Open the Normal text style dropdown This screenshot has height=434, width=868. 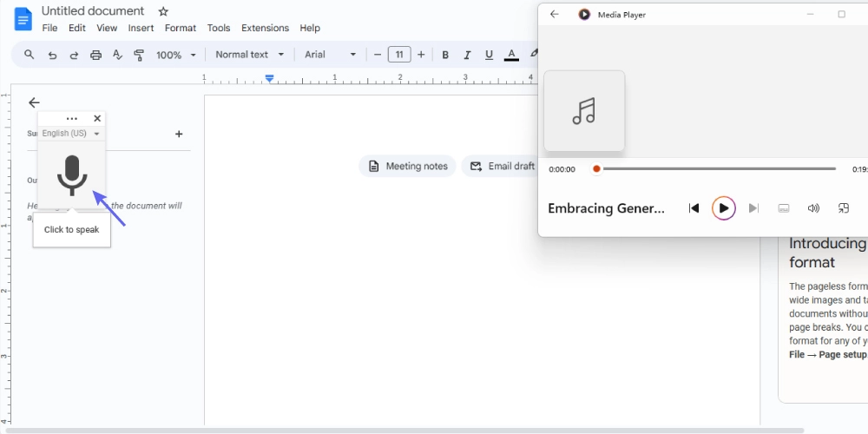pos(249,54)
